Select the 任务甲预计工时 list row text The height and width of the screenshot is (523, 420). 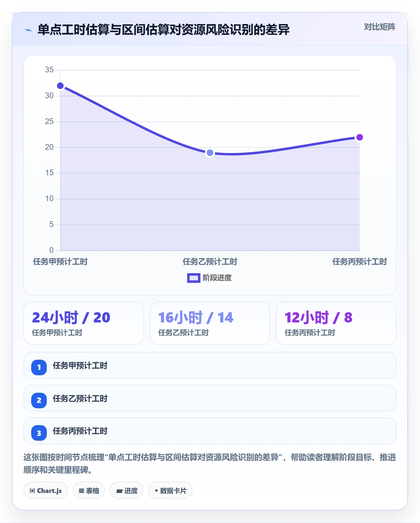(x=80, y=366)
